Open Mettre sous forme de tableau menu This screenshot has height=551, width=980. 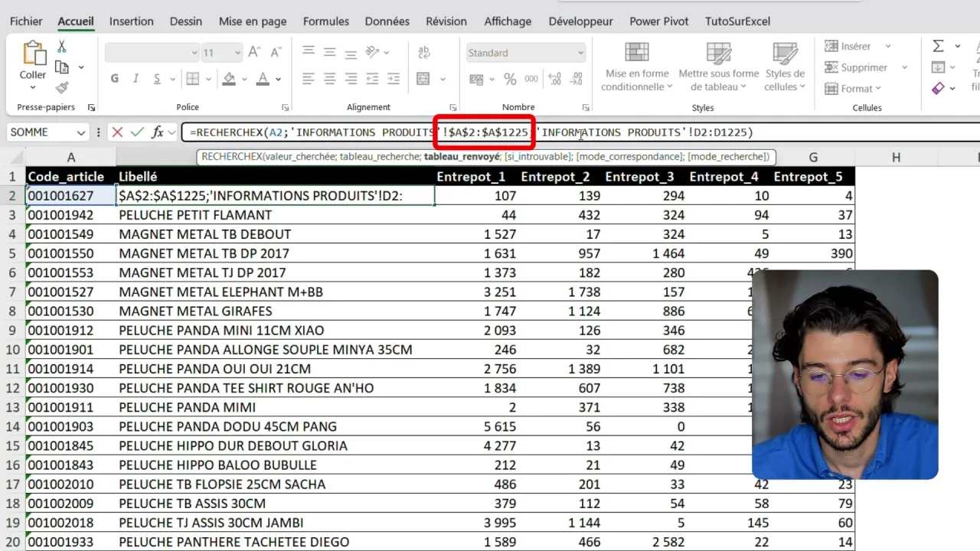click(719, 67)
